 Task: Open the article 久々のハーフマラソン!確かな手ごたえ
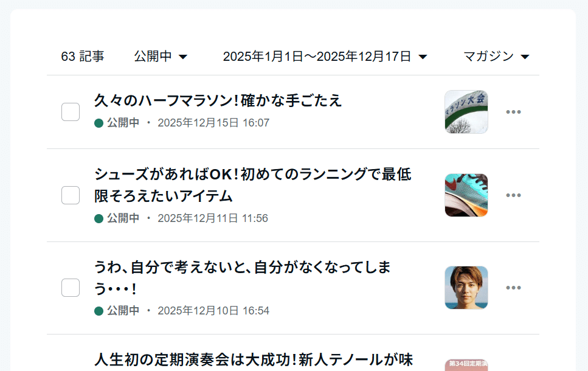point(218,100)
